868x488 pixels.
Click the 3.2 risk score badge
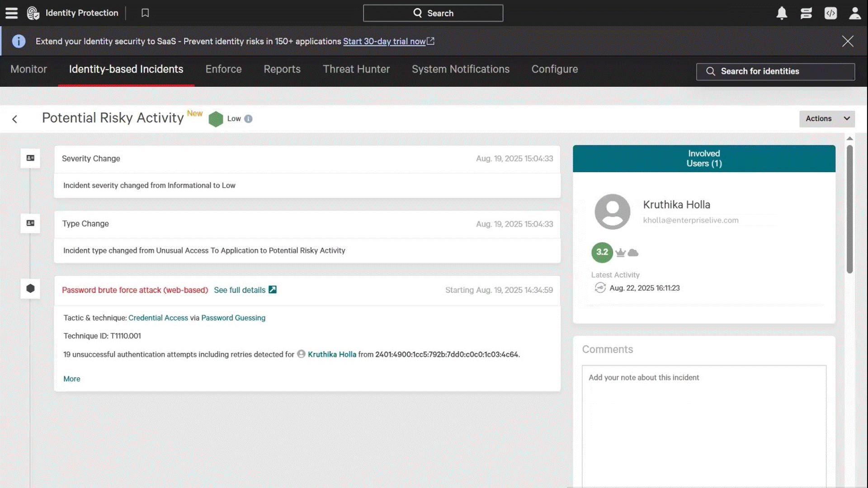[x=602, y=252]
